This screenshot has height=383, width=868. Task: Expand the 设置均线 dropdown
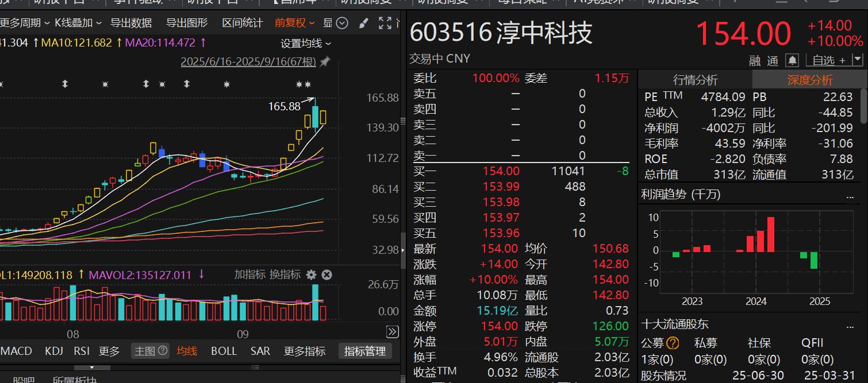click(306, 44)
